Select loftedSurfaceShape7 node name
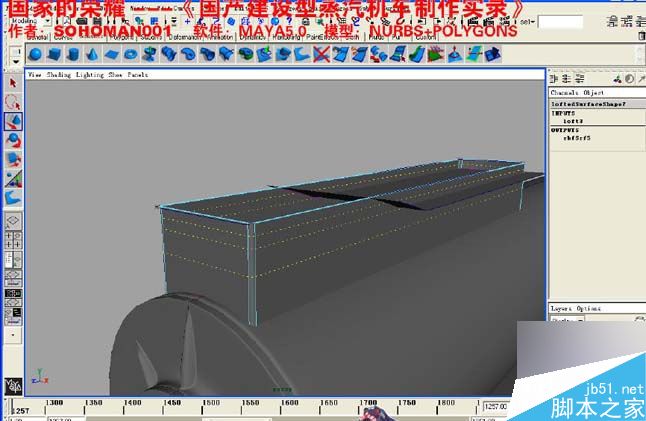 (x=588, y=103)
